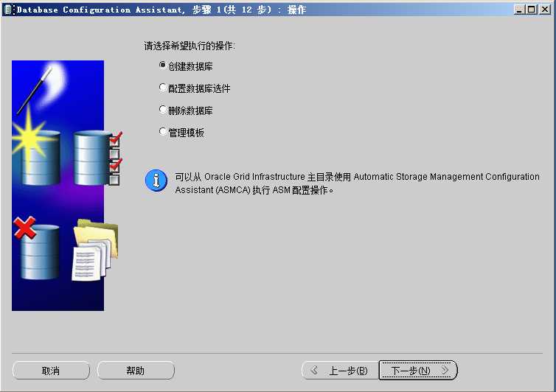The height and width of the screenshot is (392, 556).
Task: Proceed with 下一步(N) button
Action: coord(418,371)
